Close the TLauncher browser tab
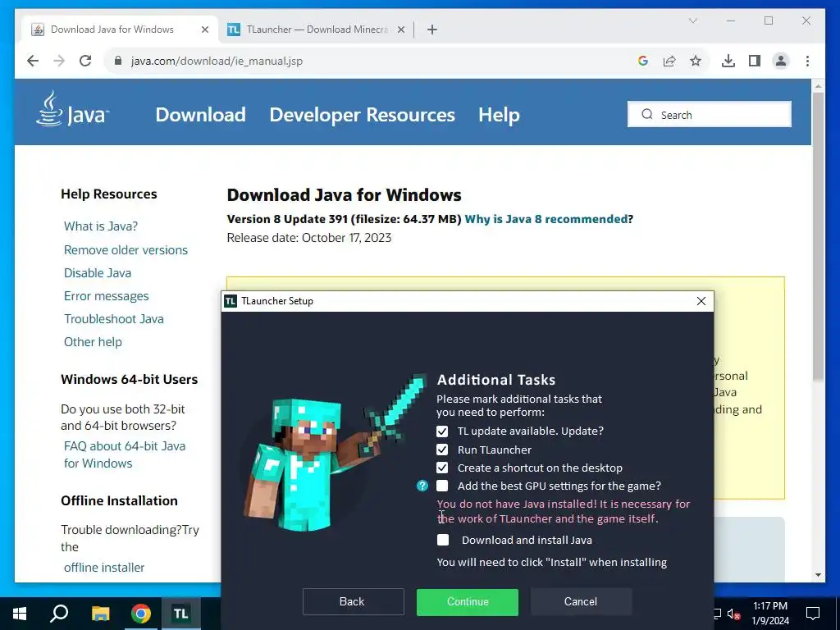The height and width of the screenshot is (630, 840). tap(400, 30)
